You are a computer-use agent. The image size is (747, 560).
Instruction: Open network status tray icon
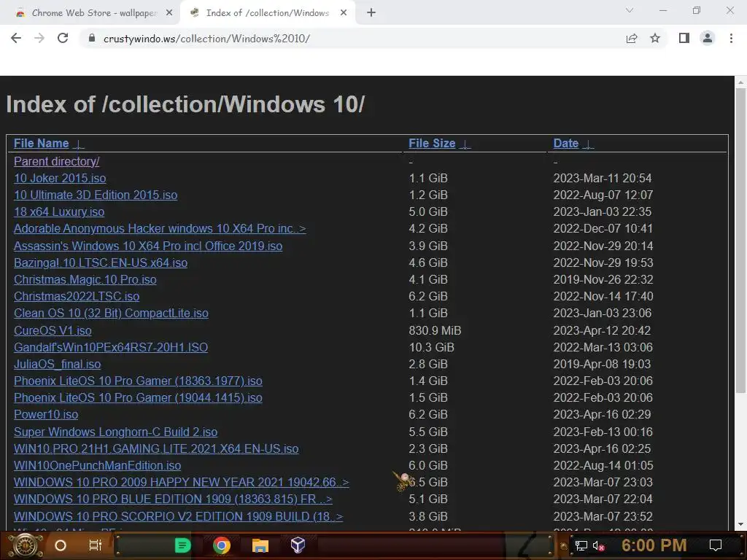coord(581,545)
